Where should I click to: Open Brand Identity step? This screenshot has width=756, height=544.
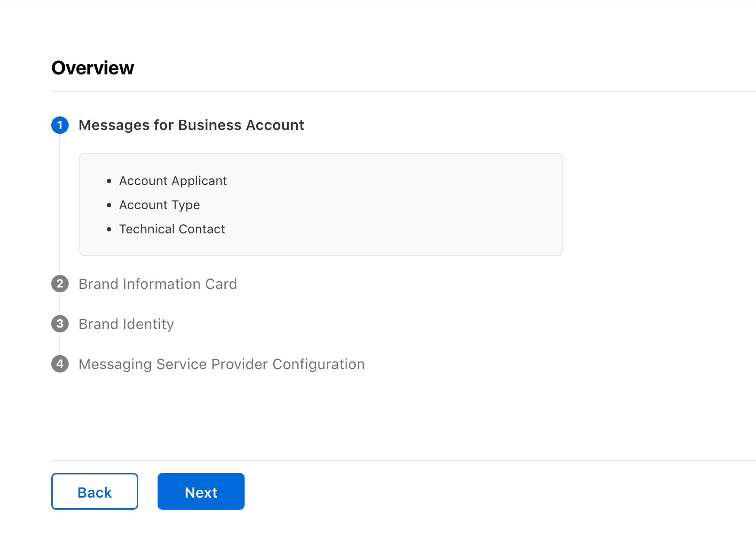pyautogui.click(x=126, y=324)
